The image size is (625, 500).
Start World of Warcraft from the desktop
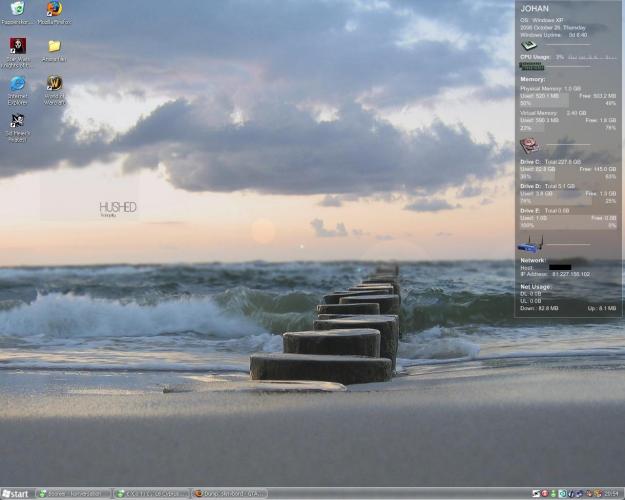pos(54,85)
